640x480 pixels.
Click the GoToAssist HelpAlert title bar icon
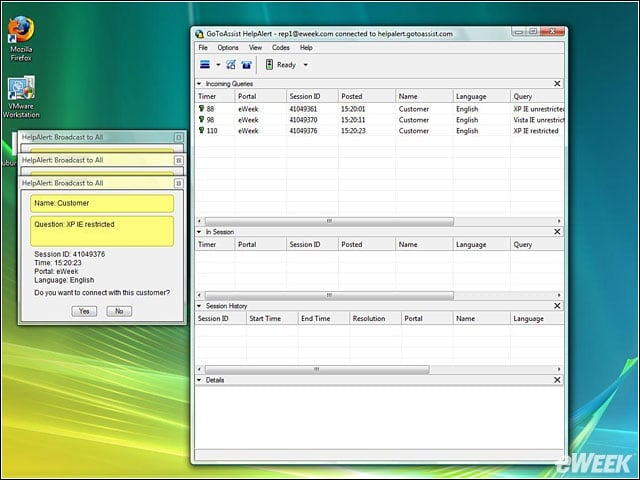(x=199, y=34)
